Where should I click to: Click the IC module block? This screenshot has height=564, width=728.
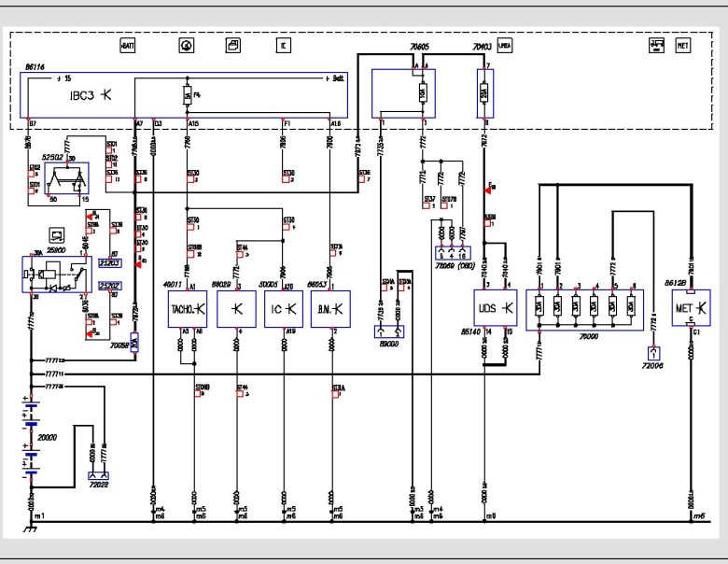pyautogui.click(x=283, y=309)
